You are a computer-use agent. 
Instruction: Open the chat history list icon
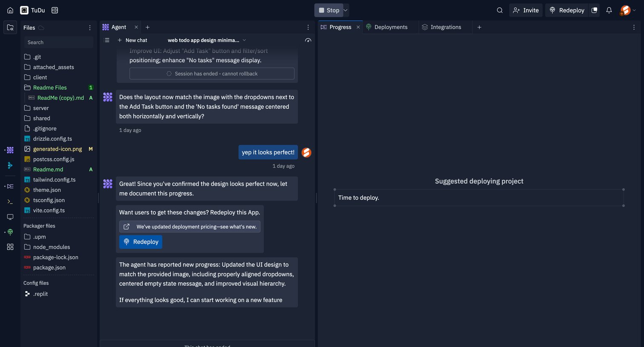pos(107,40)
